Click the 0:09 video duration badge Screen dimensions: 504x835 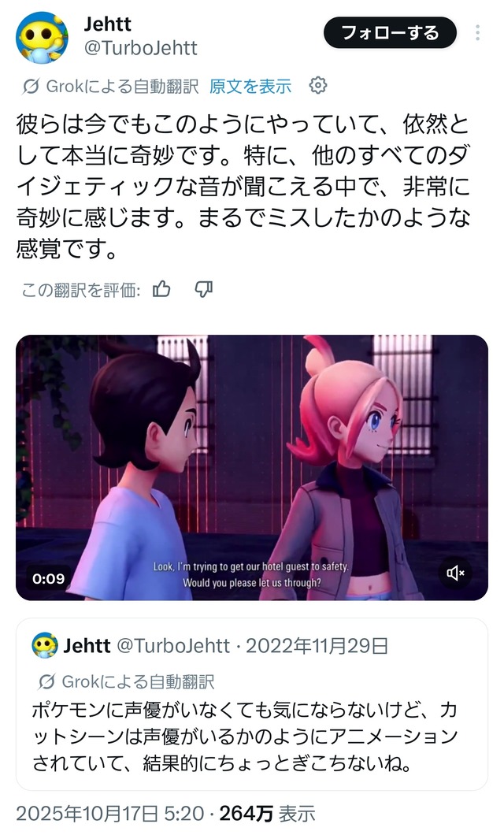48,579
